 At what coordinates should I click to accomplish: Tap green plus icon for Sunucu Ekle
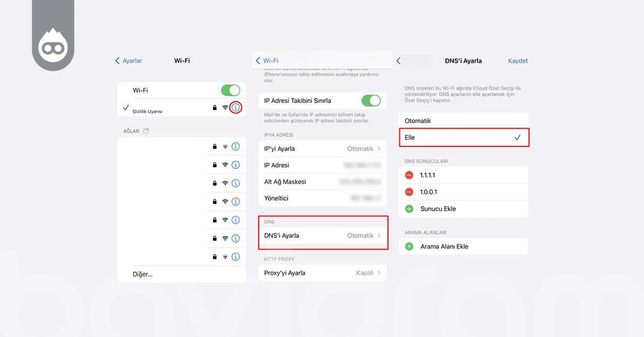[x=409, y=209]
